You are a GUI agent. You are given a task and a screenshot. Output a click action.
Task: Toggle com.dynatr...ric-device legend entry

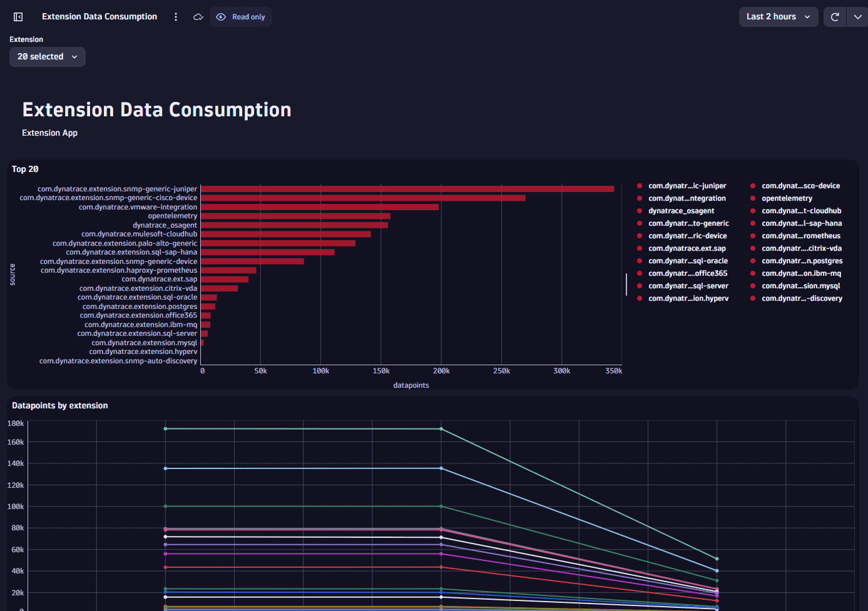(x=682, y=236)
